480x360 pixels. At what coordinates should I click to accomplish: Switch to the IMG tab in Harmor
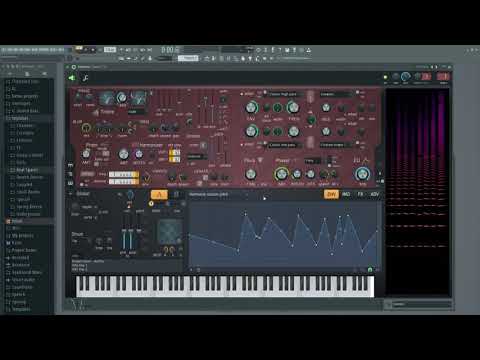[x=346, y=194]
